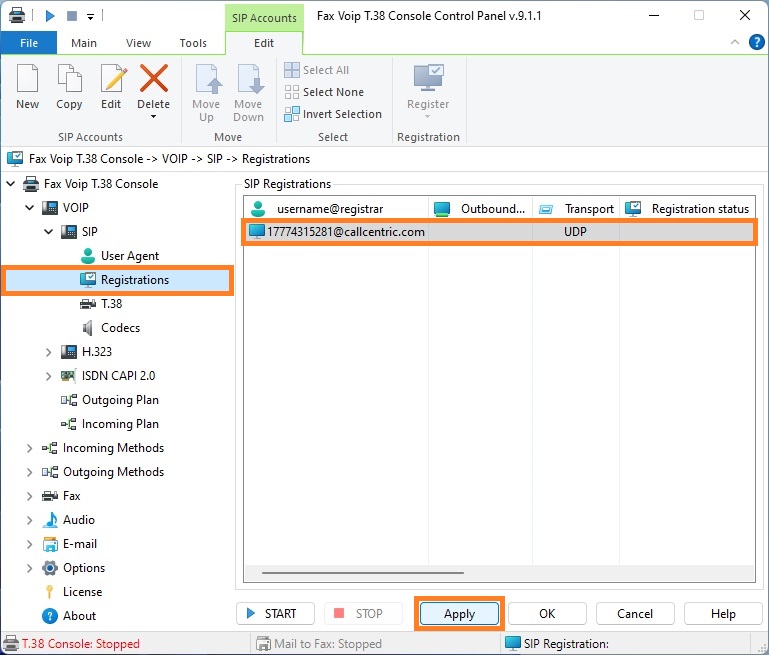
Task: Collapse the VOIP tree node
Action: (x=30, y=207)
